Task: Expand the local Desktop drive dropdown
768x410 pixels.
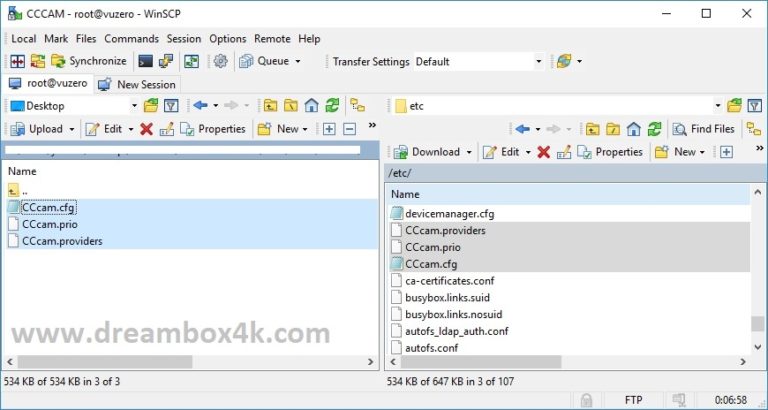Action: [134, 106]
